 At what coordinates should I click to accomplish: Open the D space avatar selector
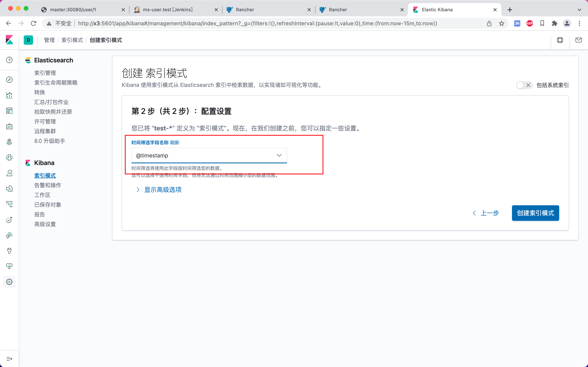click(28, 40)
